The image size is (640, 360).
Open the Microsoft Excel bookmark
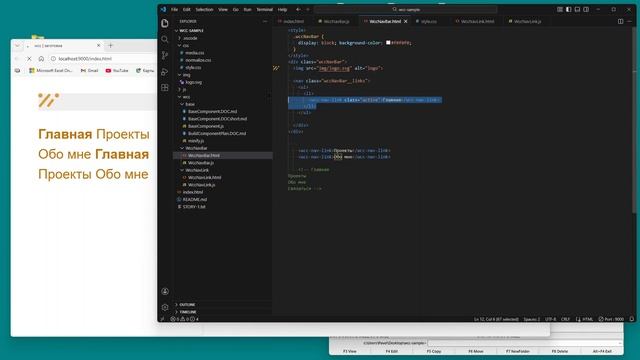(x=51, y=71)
